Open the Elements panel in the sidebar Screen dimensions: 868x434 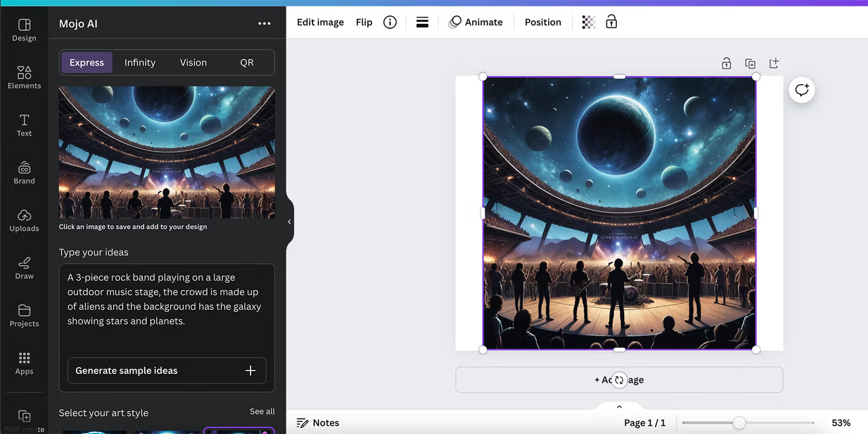click(x=24, y=77)
